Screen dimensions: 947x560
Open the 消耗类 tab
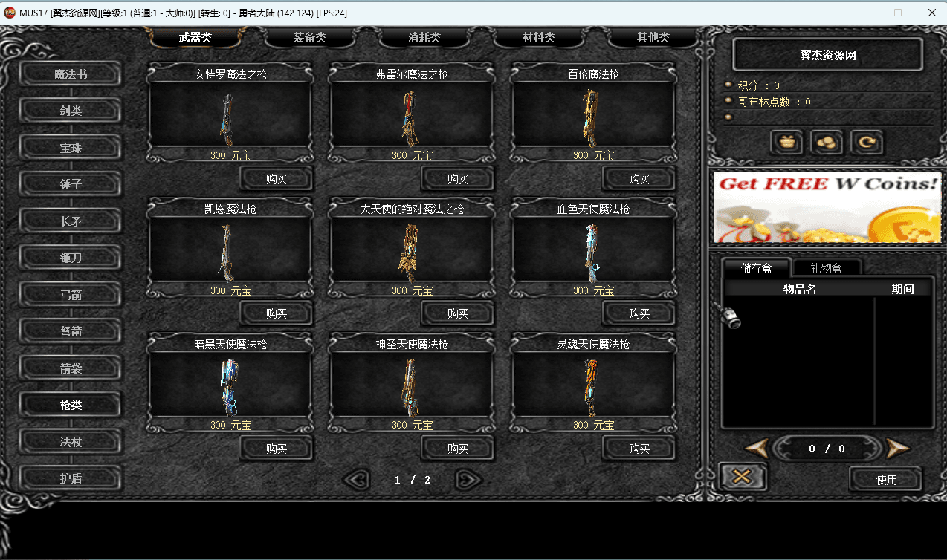click(424, 37)
